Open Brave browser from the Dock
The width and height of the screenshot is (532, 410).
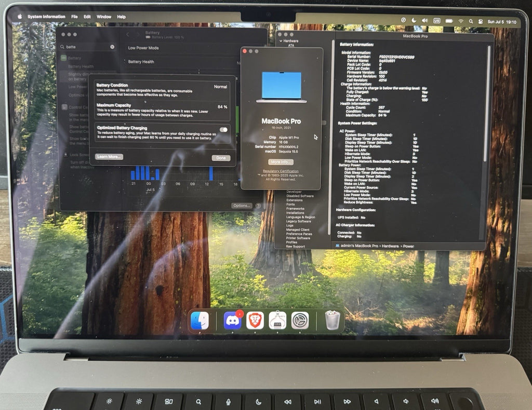click(255, 320)
